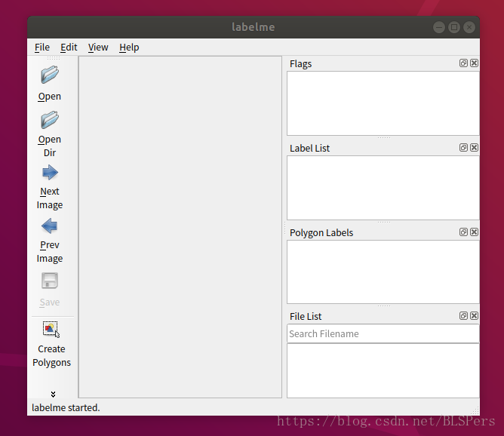Image resolution: width=504 pixels, height=436 pixels.
Task: Select the Create Polygons tool
Action: pyautogui.click(x=51, y=330)
